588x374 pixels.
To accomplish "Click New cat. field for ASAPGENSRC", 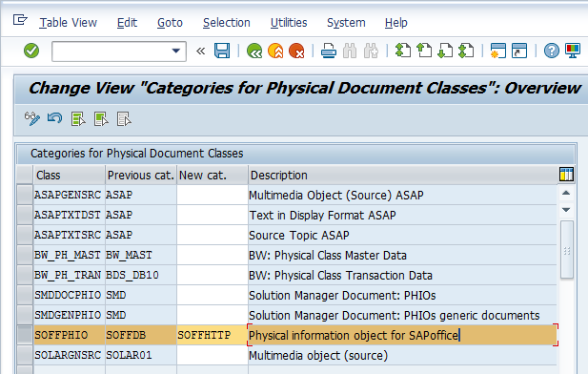I will pos(213,195).
